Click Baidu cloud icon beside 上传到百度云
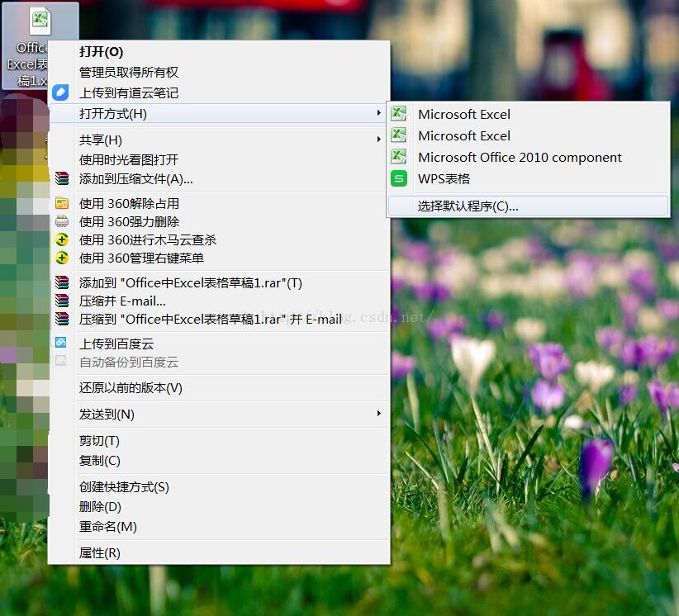This screenshot has width=679, height=616. pos(61,343)
